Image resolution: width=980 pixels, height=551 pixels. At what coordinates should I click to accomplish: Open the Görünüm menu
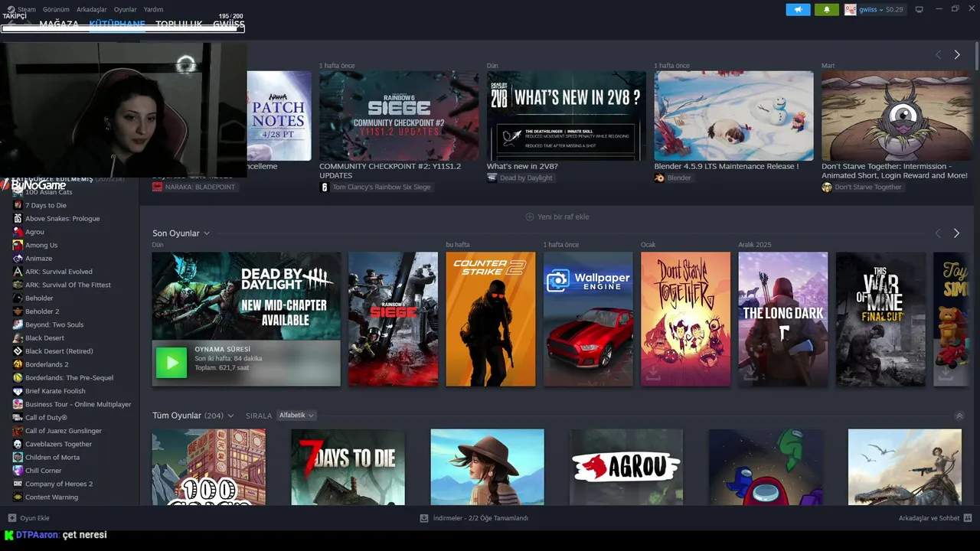point(56,9)
